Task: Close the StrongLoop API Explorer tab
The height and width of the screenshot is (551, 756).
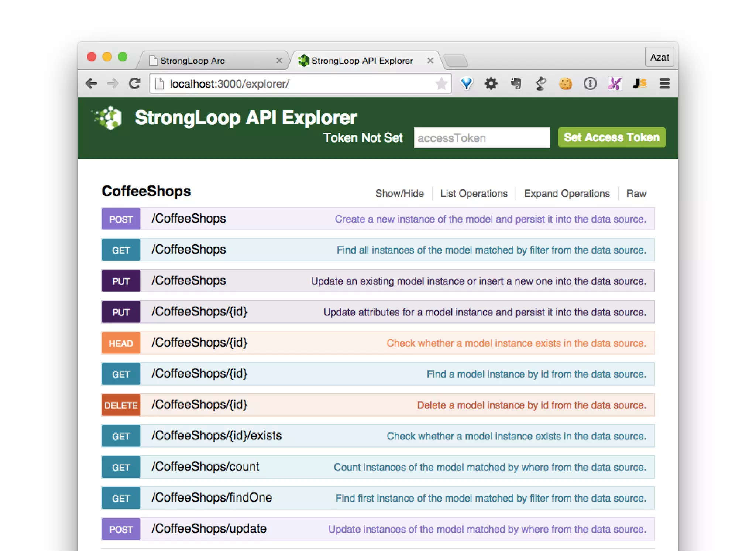Action: [430, 61]
